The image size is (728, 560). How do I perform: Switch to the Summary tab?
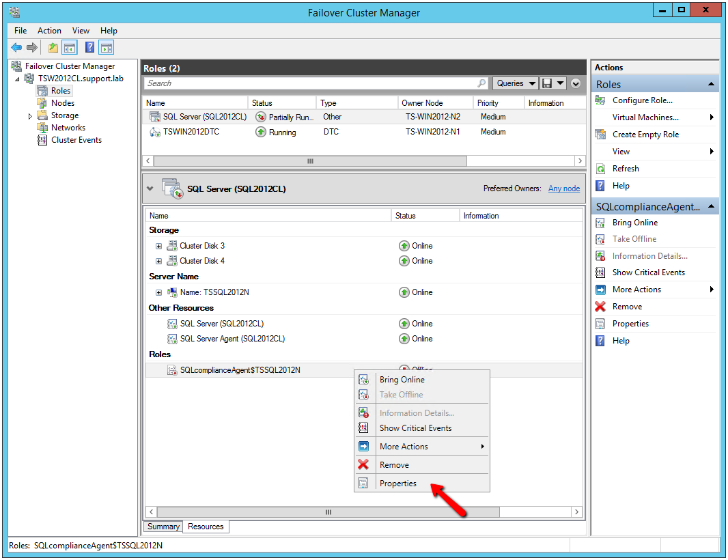163,527
